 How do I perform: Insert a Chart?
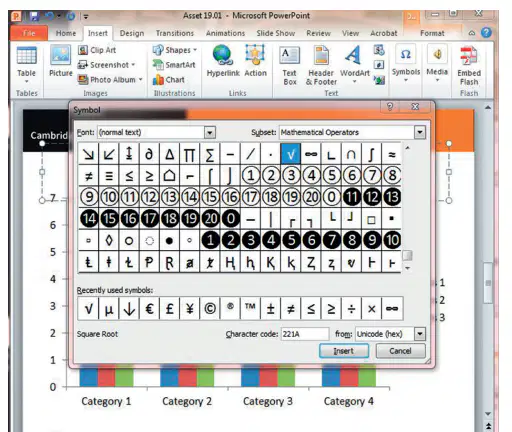[x=169, y=80]
